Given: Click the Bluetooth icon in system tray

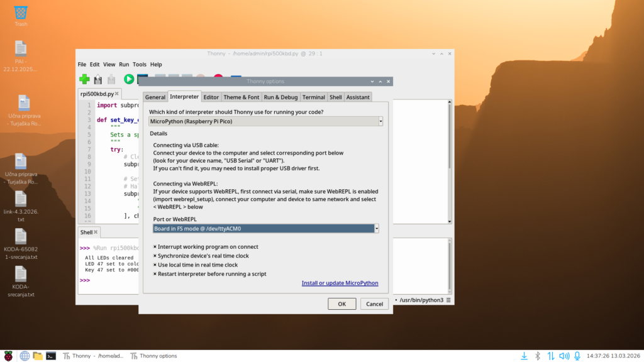Looking at the screenshot, I should pos(538,356).
